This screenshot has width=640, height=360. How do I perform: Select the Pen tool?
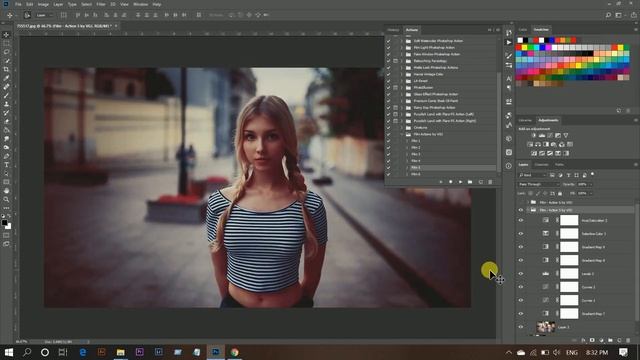pyautogui.click(x=6, y=156)
